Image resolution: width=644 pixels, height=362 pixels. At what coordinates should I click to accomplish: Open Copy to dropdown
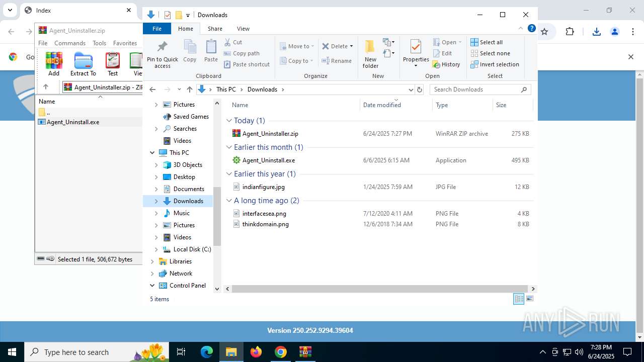tap(297, 61)
